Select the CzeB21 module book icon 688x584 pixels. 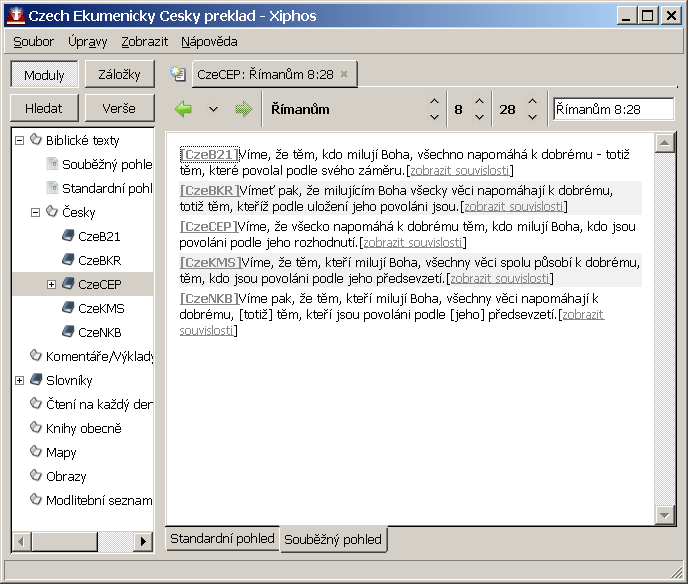pyautogui.click(x=67, y=237)
